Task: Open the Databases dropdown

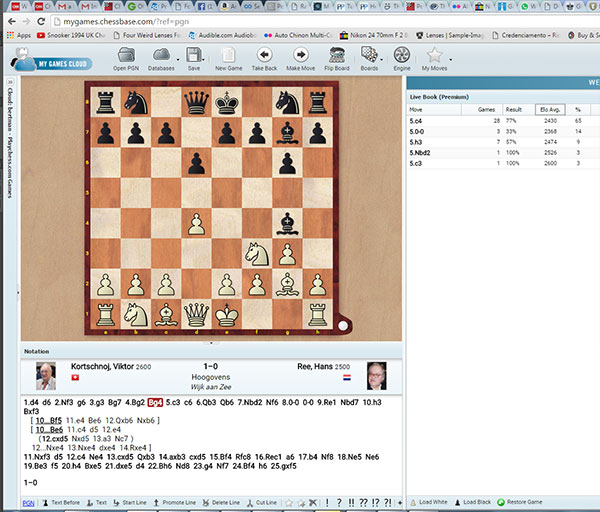Action: point(161,57)
